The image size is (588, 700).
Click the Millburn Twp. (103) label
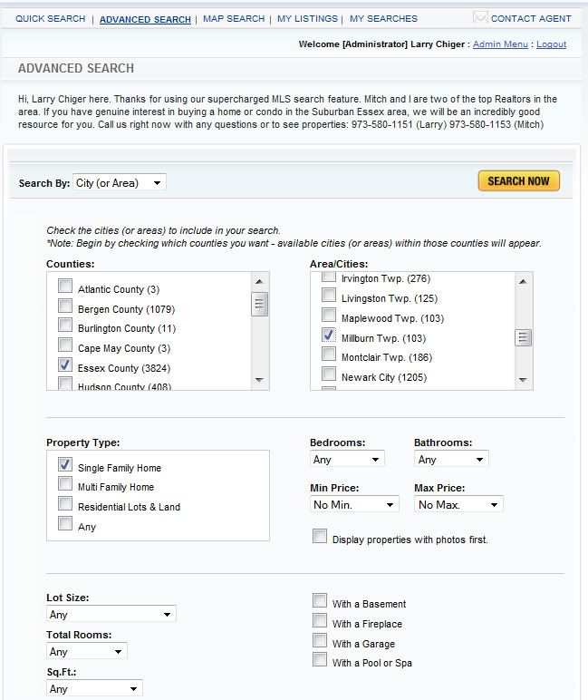coord(383,338)
